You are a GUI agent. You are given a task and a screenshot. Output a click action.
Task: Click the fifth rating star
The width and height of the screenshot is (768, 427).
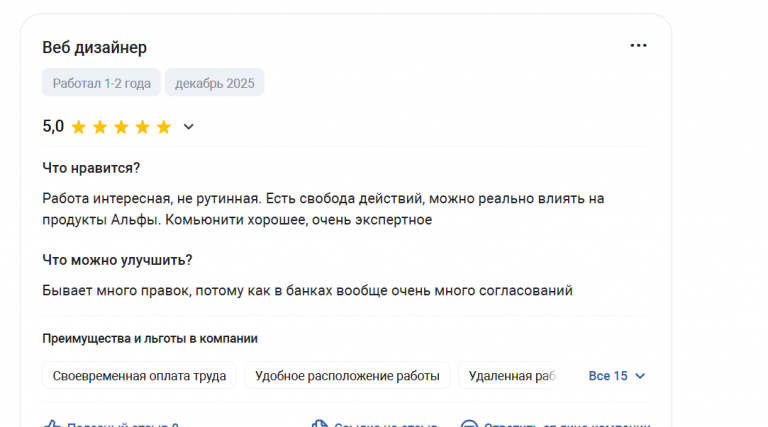point(164,127)
